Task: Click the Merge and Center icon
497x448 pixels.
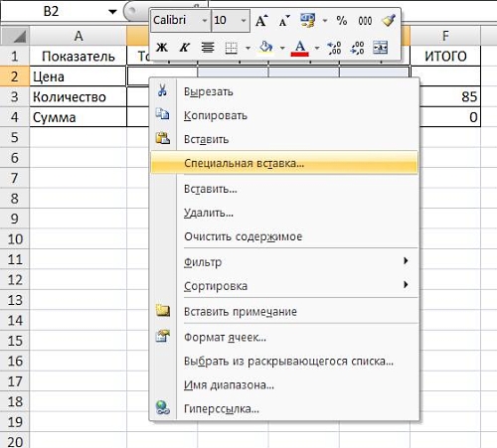Action: pos(380,48)
